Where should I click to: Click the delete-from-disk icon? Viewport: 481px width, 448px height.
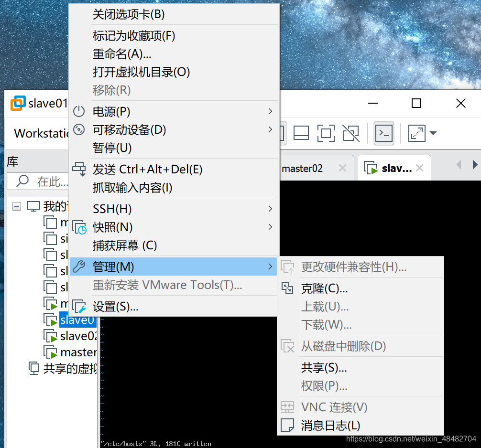(288, 346)
